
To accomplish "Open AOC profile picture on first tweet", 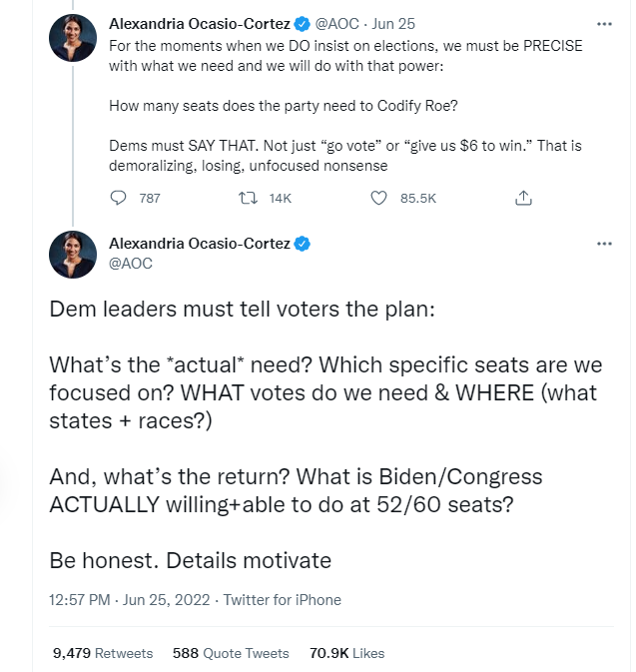I will [x=73, y=40].
